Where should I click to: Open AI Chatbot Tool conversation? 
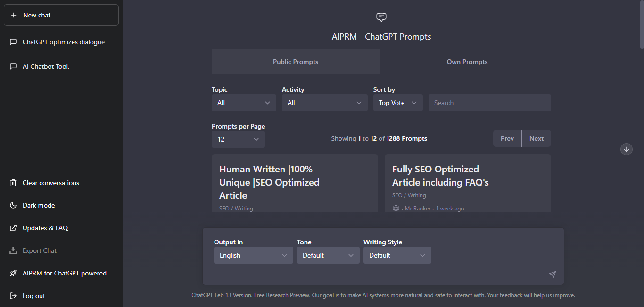click(61, 66)
